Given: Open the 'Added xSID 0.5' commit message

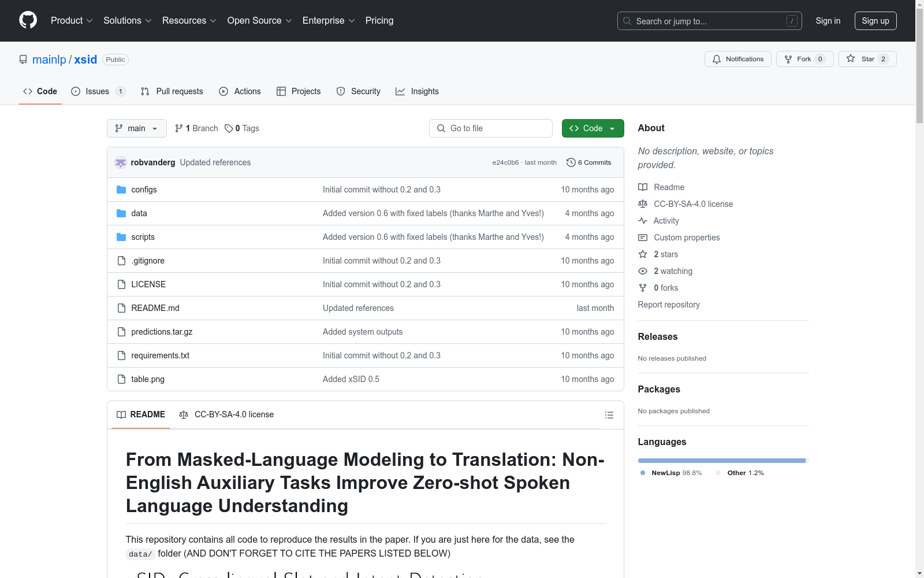Looking at the screenshot, I should tap(351, 379).
